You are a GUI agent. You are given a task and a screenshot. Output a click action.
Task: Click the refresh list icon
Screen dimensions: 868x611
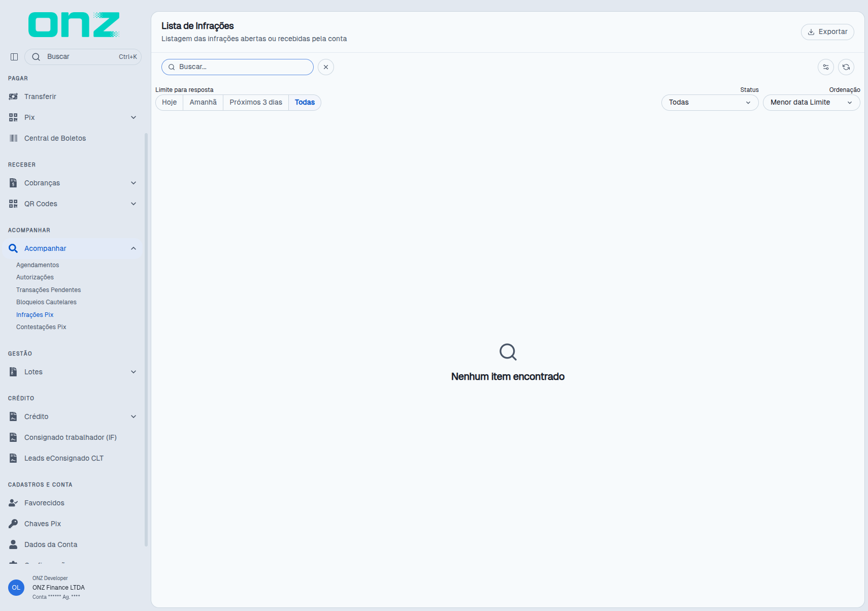coord(846,67)
